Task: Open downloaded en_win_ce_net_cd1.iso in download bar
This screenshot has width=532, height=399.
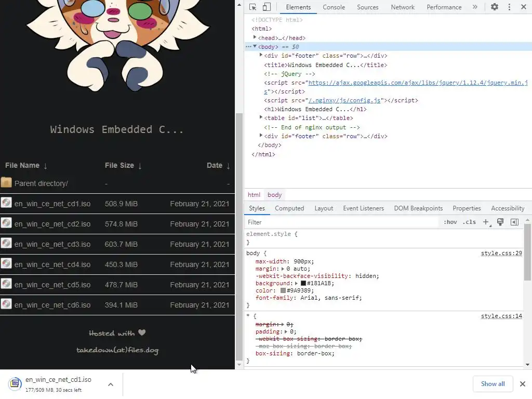Action: pyautogui.click(x=58, y=380)
